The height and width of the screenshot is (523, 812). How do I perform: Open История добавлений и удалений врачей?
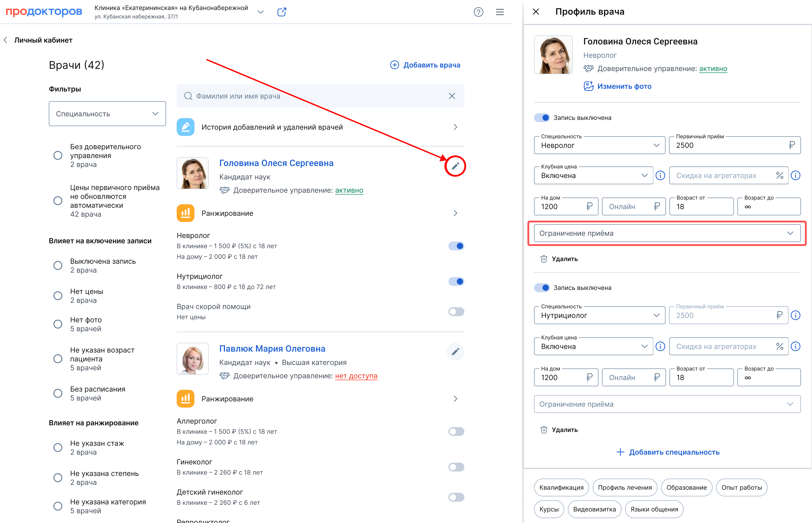click(320, 127)
